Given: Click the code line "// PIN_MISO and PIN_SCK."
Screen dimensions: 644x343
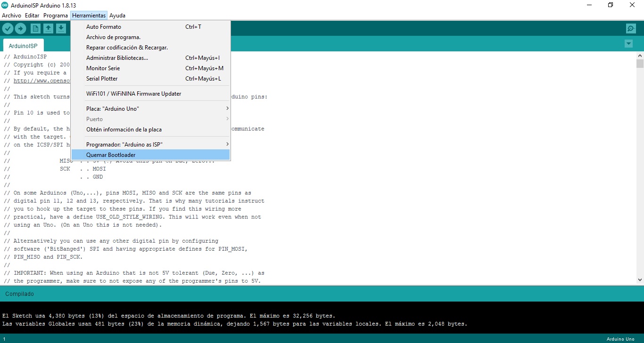Looking at the screenshot, I should (43, 257).
